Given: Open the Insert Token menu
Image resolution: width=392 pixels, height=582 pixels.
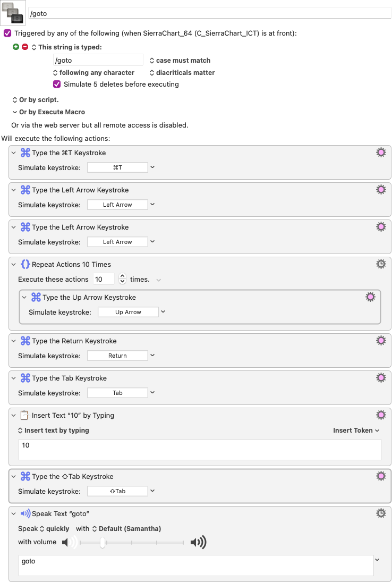Looking at the screenshot, I should coord(356,431).
